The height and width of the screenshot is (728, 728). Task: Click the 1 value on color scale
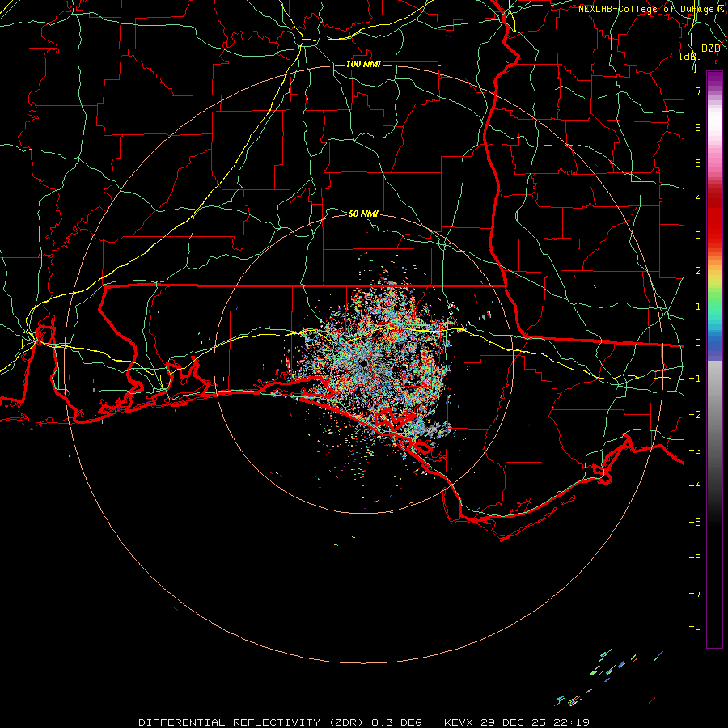click(698, 307)
